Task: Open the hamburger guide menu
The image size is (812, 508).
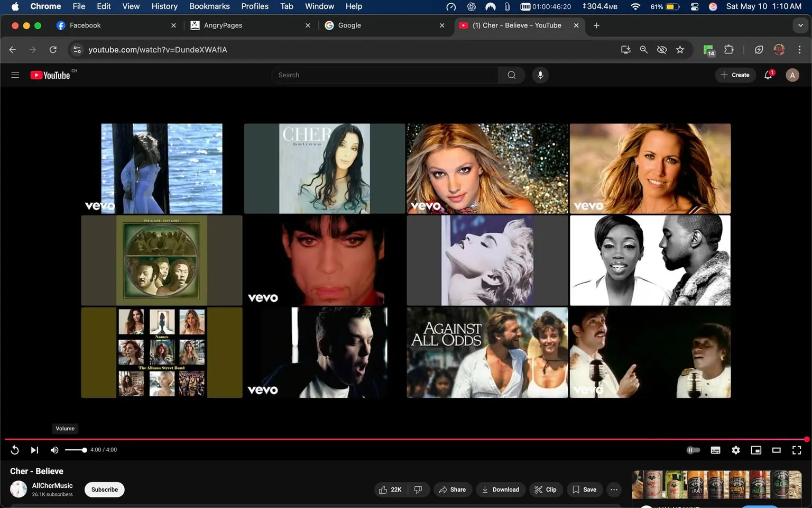Action: 15,75
